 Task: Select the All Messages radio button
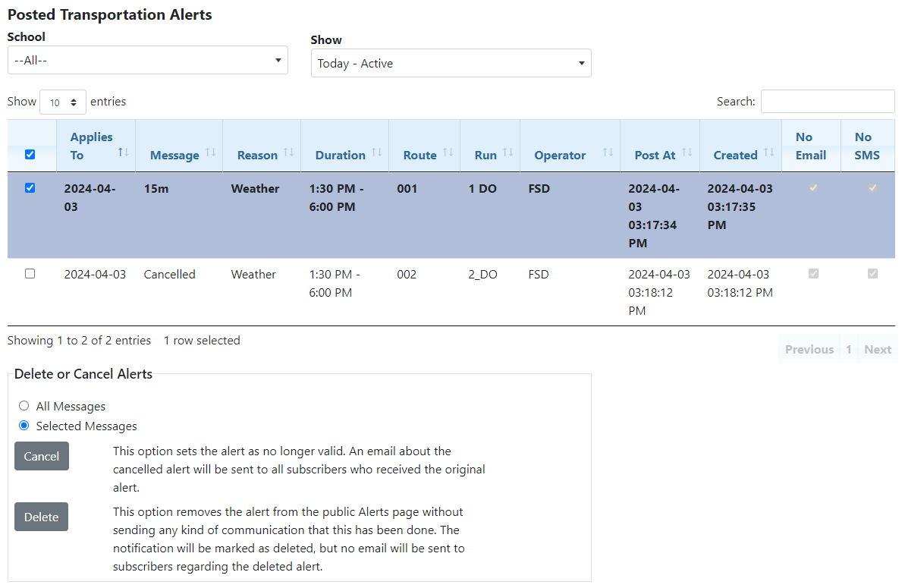[x=24, y=406]
